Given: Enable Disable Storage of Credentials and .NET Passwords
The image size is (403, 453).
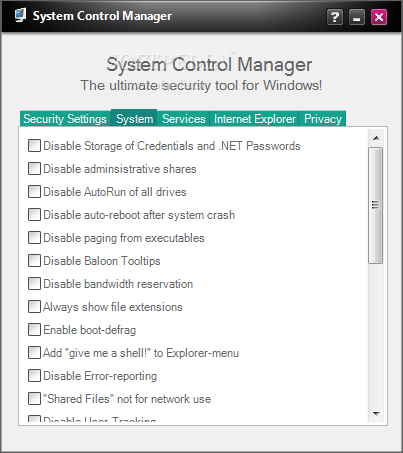Looking at the screenshot, I should [34, 146].
